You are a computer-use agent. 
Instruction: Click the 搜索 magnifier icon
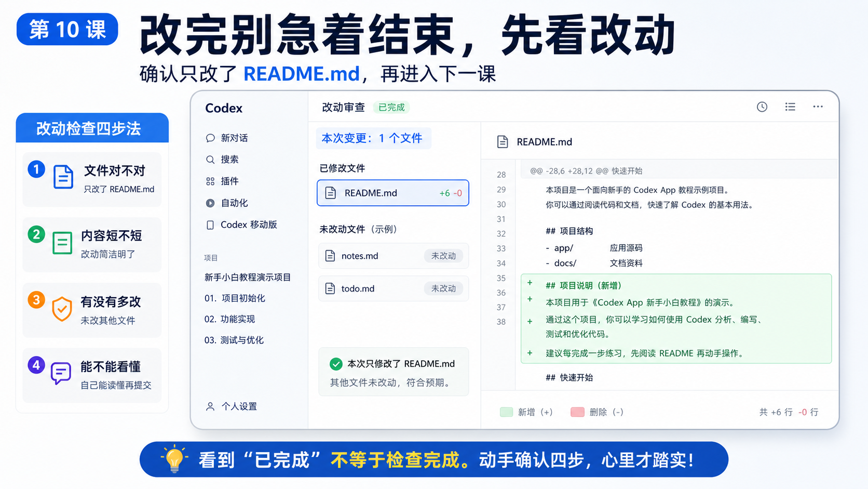210,160
